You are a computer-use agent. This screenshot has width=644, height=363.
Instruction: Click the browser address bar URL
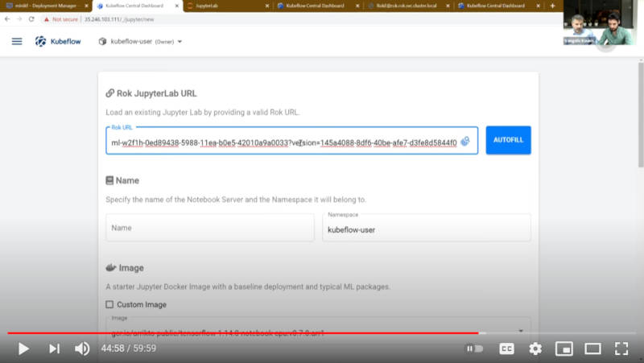coord(119,19)
